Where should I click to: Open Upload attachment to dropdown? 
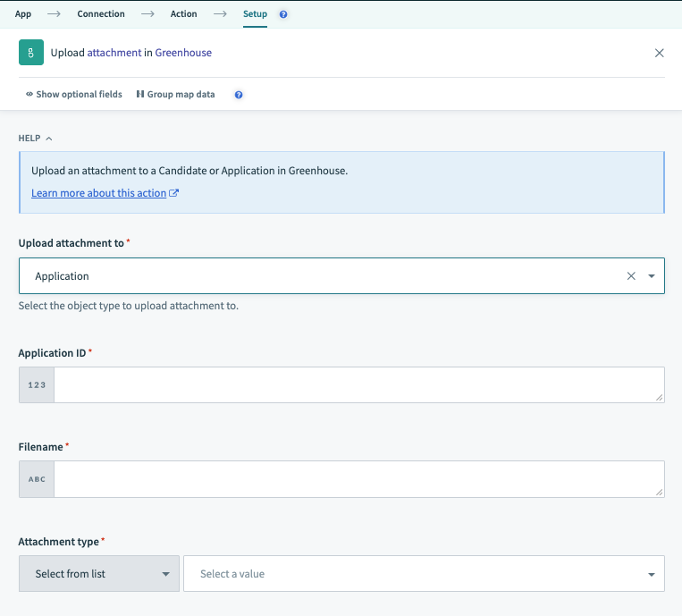click(341, 275)
